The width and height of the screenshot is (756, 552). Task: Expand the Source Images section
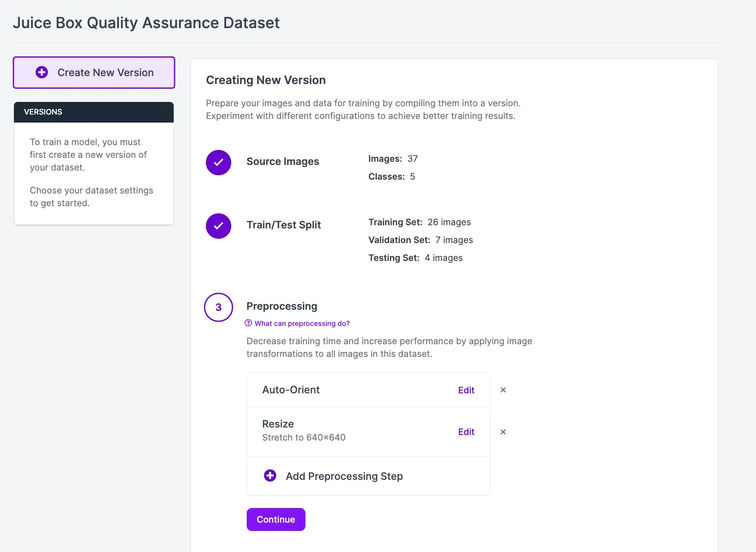[x=282, y=161]
